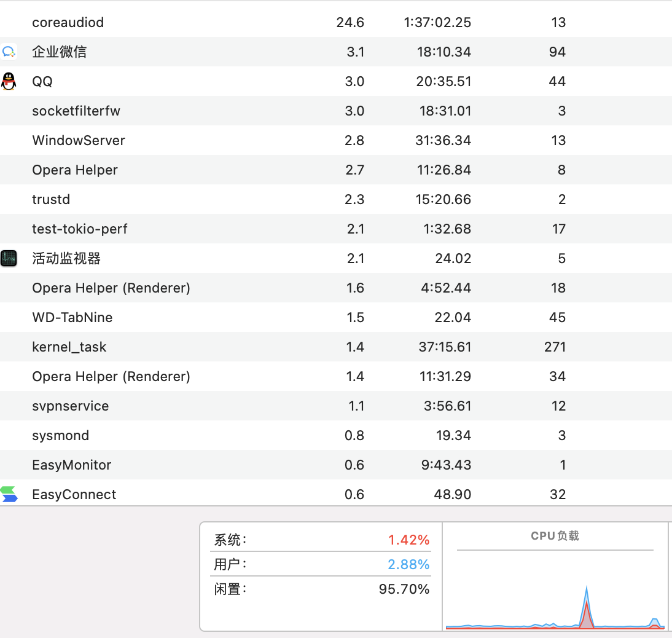Click CPU time 48.90 for EasyConnect

[453, 494]
